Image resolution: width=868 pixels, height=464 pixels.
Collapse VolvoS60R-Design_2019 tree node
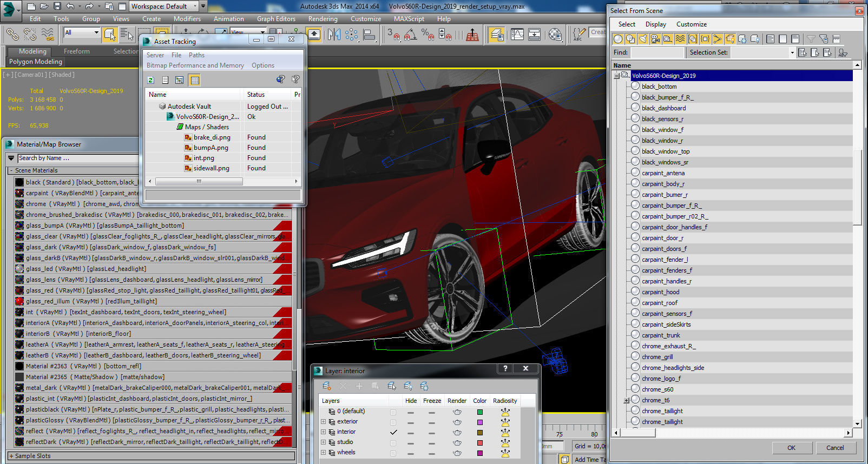[x=616, y=76]
